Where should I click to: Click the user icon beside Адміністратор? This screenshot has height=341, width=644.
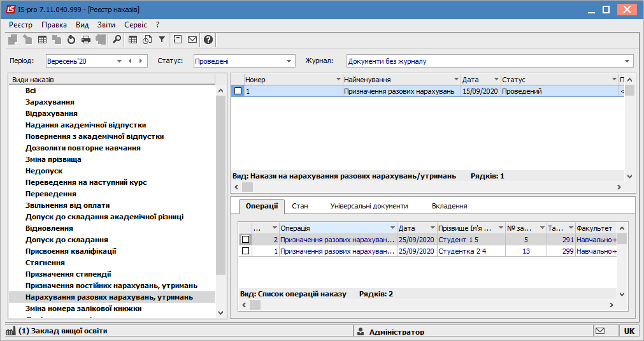point(361,331)
